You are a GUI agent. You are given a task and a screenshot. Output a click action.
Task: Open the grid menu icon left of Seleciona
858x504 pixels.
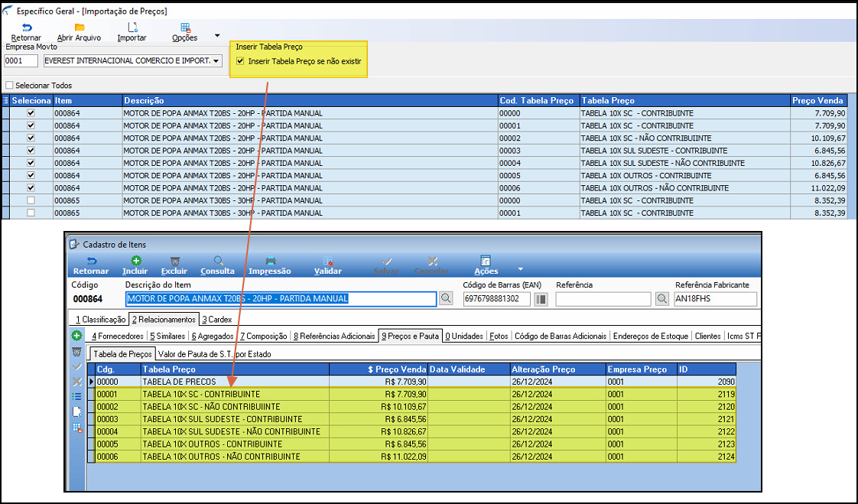pos(6,101)
